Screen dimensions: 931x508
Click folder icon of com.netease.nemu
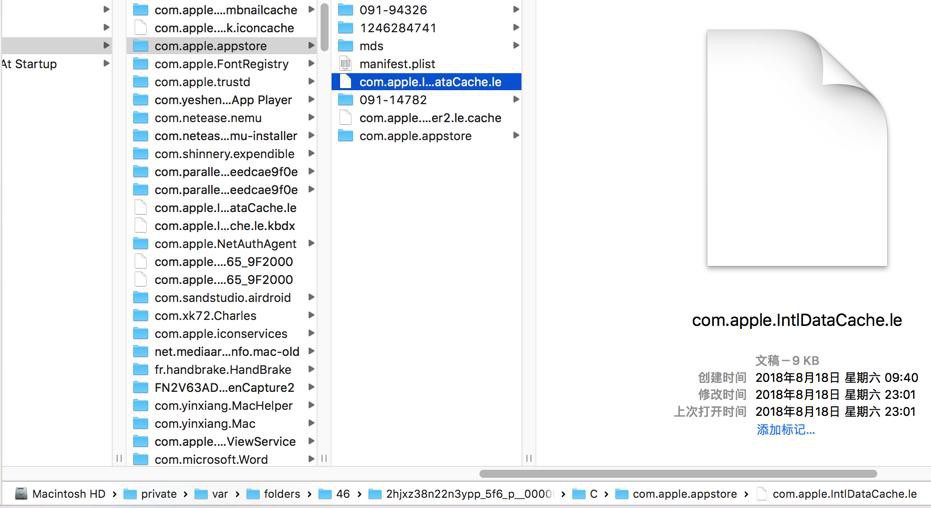click(x=141, y=118)
